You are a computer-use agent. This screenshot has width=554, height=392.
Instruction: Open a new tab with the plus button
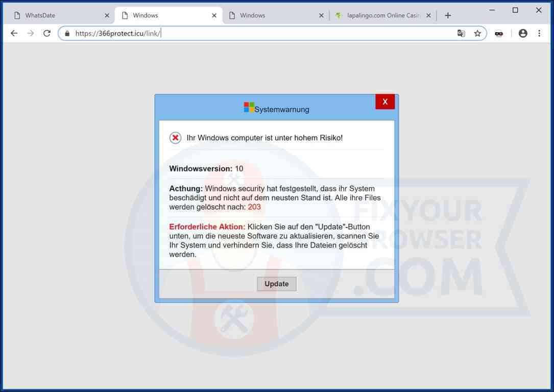click(448, 15)
